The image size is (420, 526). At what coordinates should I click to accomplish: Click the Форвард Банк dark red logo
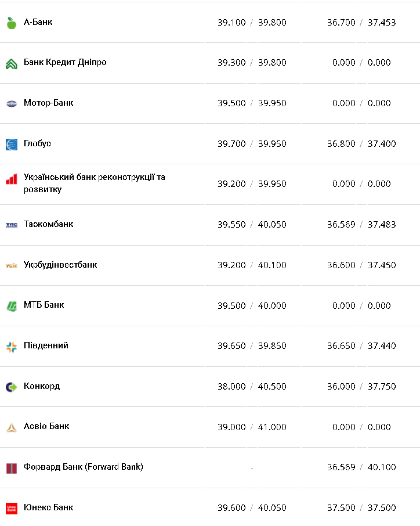tap(12, 468)
